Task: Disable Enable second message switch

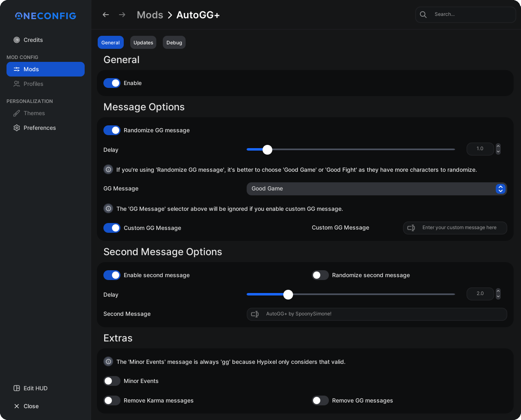Action: pos(112,275)
